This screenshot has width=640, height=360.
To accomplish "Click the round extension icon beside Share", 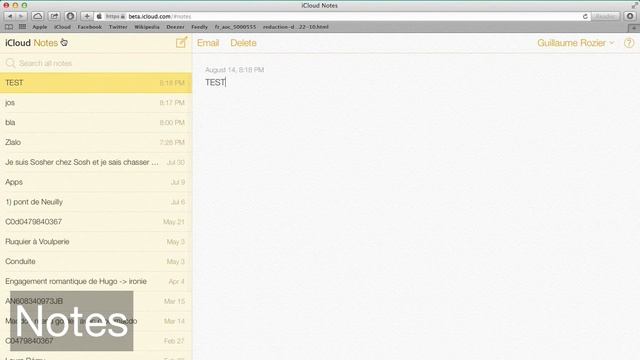I will pos(70,16).
